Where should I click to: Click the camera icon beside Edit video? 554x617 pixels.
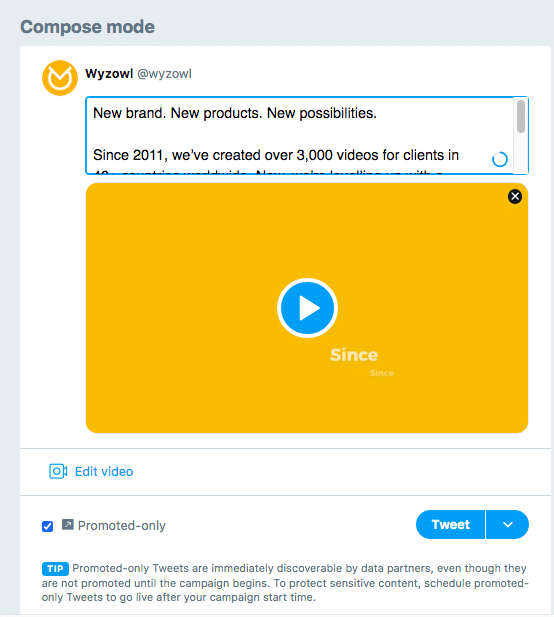pyautogui.click(x=58, y=471)
